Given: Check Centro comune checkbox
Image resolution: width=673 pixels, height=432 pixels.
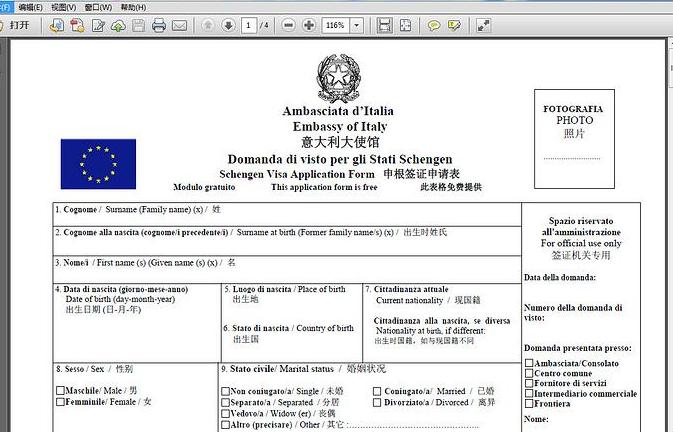Looking at the screenshot, I should click(x=529, y=373).
